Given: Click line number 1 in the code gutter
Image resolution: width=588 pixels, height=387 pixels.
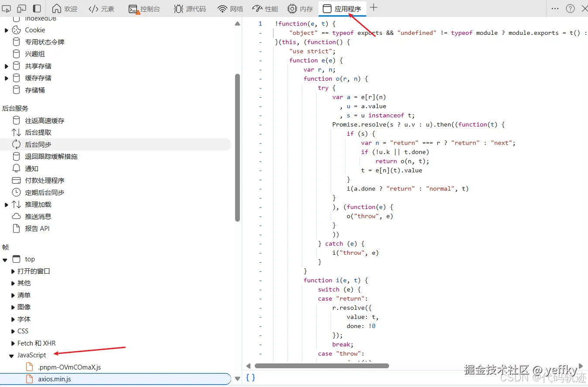Looking at the screenshot, I should pyautogui.click(x=260, y=24).
